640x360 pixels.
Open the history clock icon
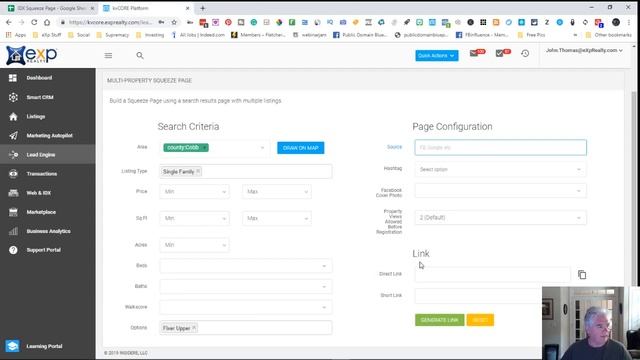click(525, 53)
